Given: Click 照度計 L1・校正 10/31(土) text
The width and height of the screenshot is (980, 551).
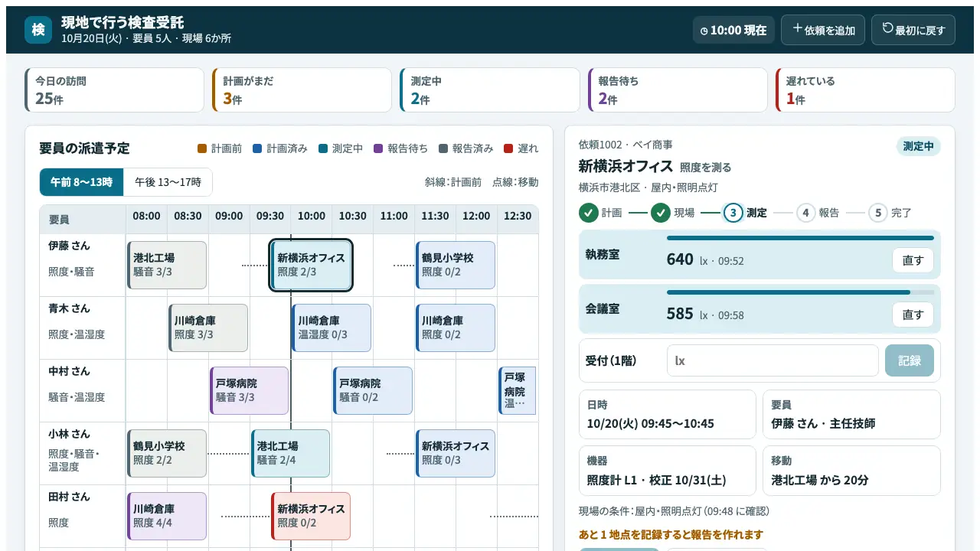Looking at the screenshot, I should point(656,481).
